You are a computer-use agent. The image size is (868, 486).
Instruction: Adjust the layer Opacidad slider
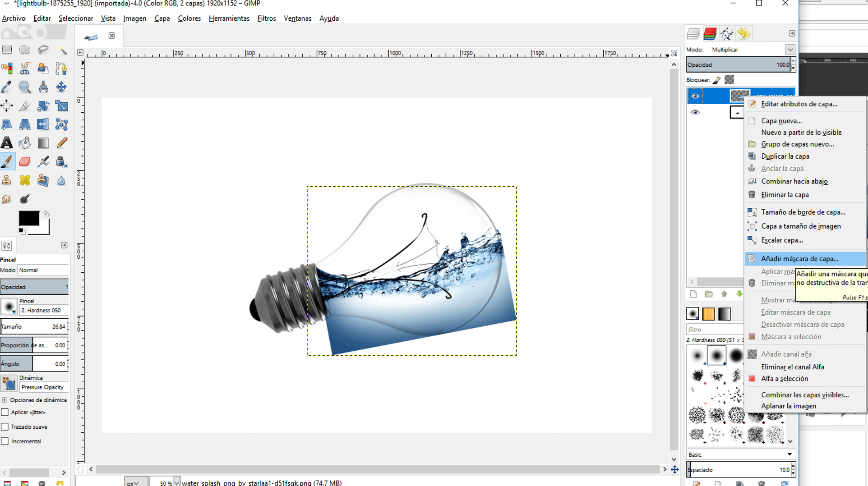738,64
